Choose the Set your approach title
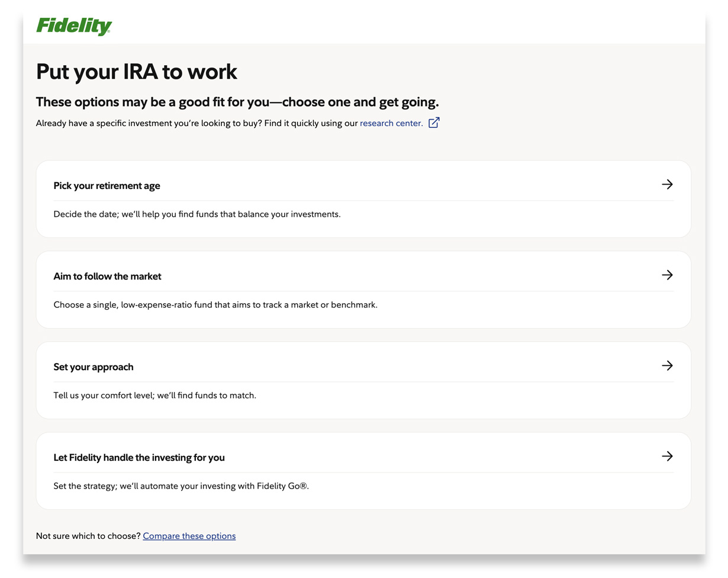The width and height of the screenshot is (728, 578). 94,367
